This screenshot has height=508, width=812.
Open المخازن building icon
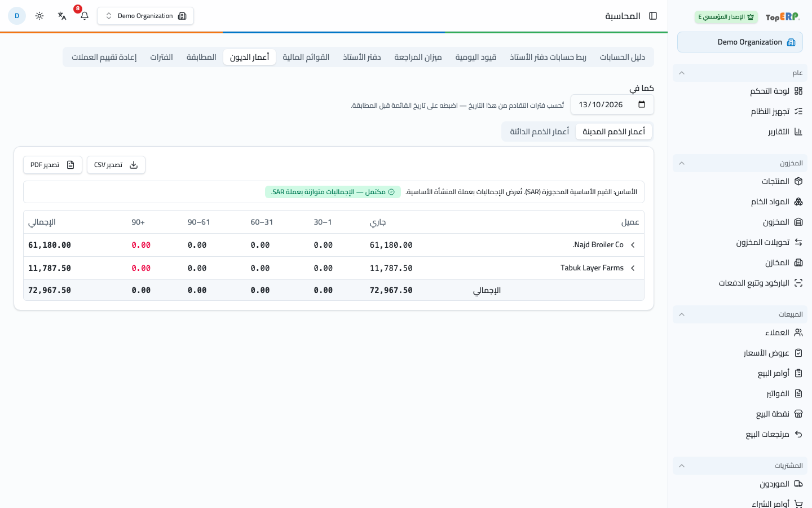click(x=798, y=262)
